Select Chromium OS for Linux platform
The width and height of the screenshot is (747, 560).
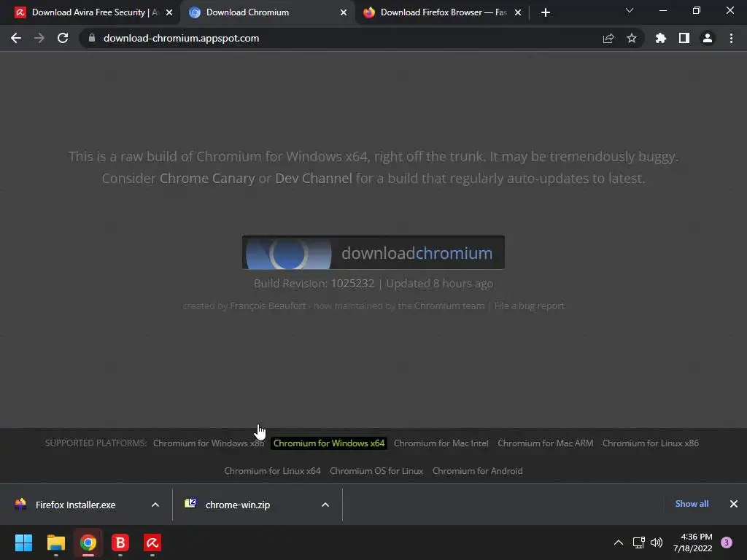(x=376, y=471)
